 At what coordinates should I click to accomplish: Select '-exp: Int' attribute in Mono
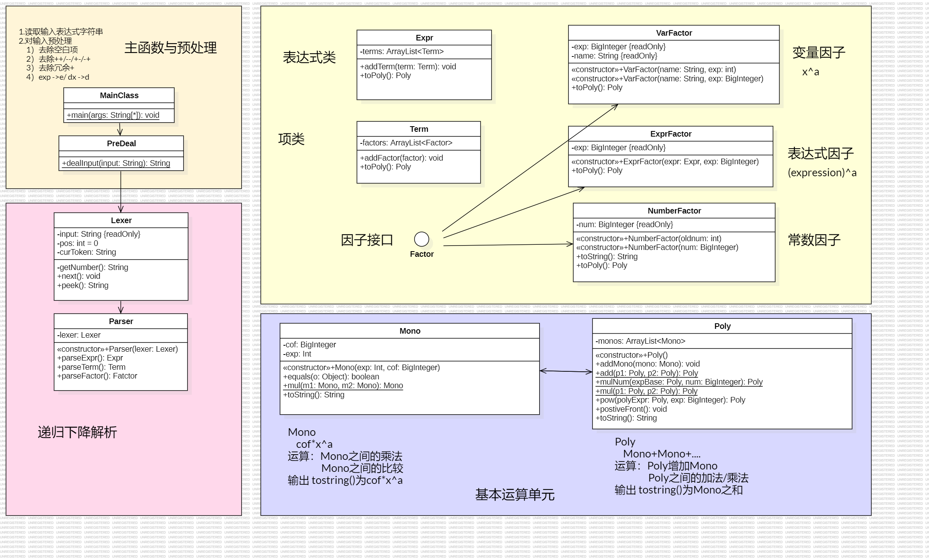pyautogui.click(x=297, y=354)
